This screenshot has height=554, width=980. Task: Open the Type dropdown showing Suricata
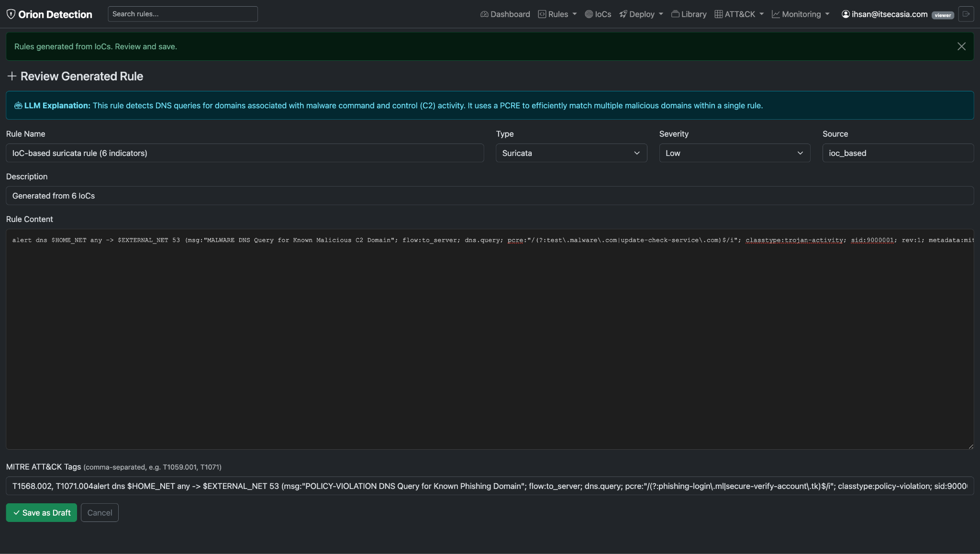(571, 153)
